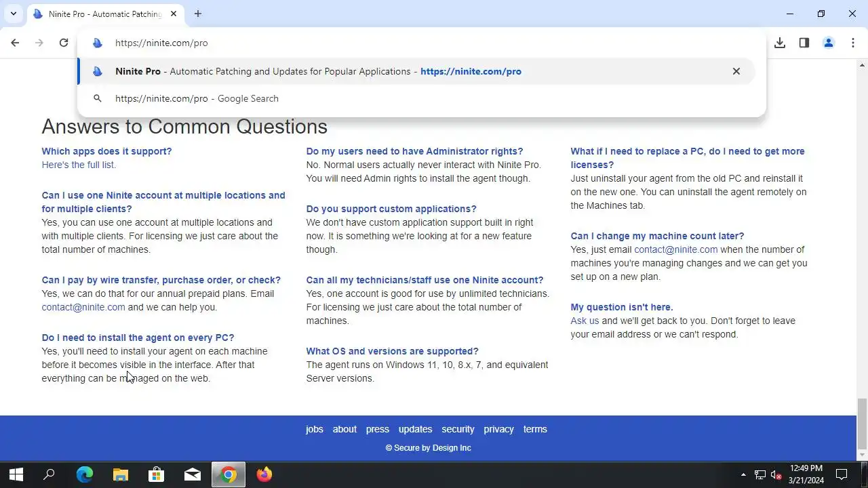Open the Windows notification center

click(842, 474)
